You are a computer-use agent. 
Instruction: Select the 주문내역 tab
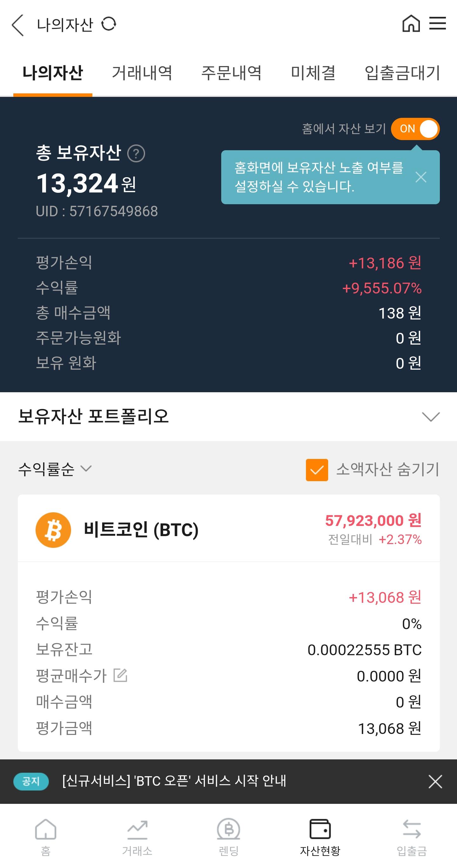(x=231, y=73)
